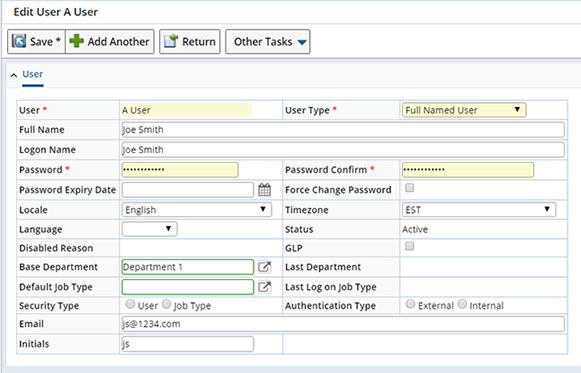This screenshot has width=581, height=373.
Task: Select Job Type security radio button
Action: point(167,304)
